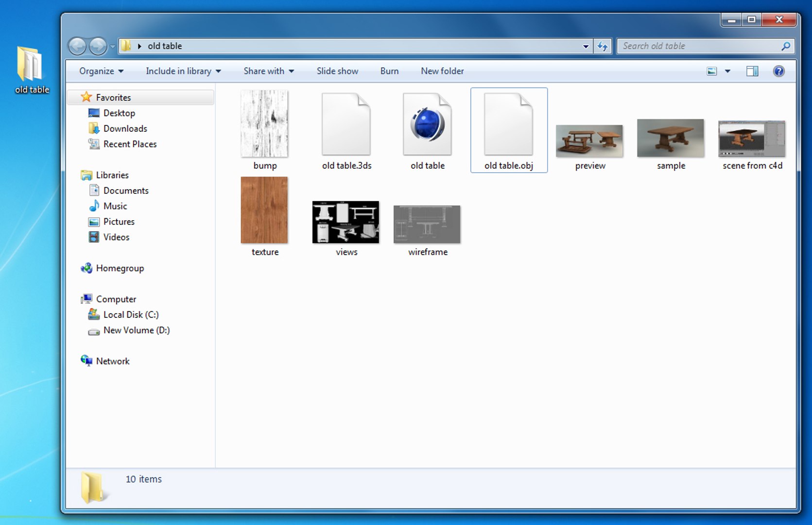Open the Videos library
Screen dimensions: 812x525
tap(116, 237)
